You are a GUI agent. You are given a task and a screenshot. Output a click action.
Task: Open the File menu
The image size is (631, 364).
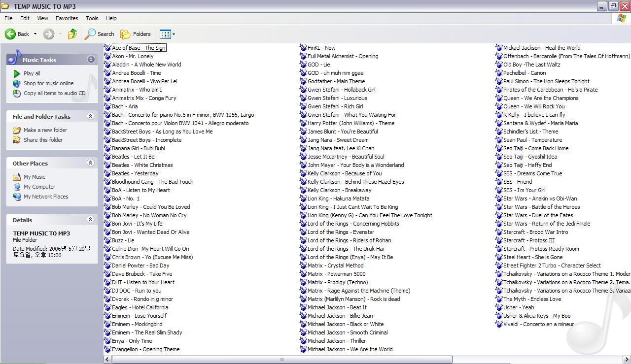[x=8, y=18]
